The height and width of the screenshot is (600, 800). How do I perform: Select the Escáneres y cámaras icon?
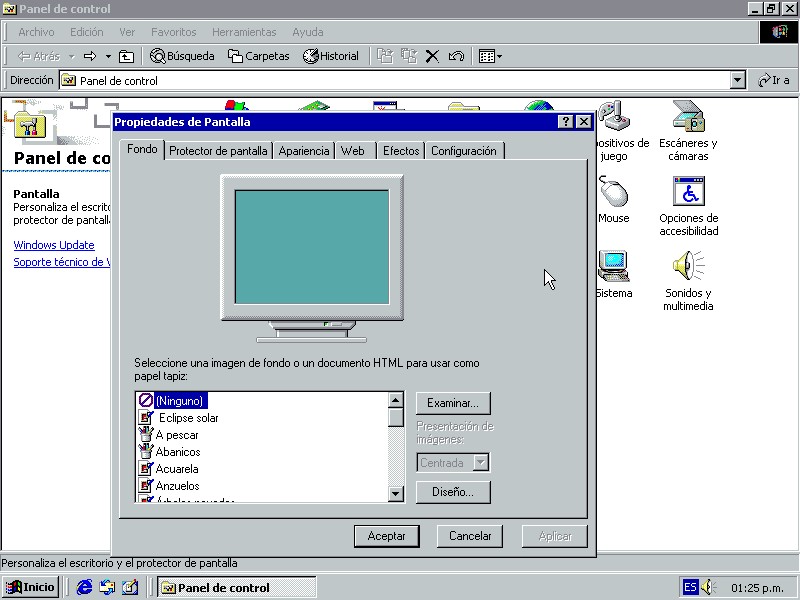688,131
